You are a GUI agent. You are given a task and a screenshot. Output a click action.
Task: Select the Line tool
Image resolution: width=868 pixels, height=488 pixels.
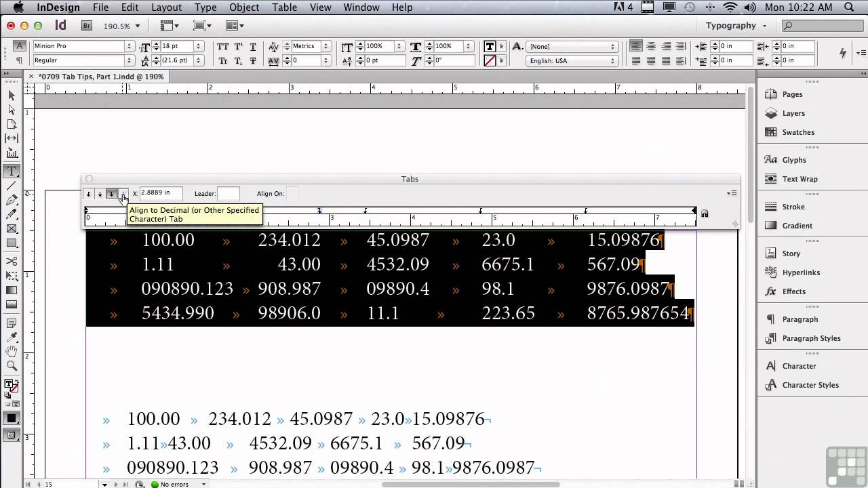click(x=12, y=186)
